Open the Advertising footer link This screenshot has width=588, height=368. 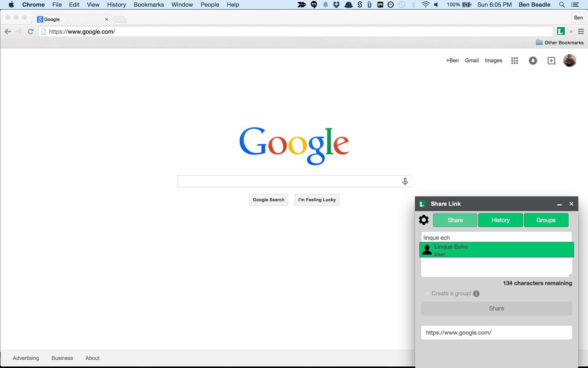pos(26,358)
